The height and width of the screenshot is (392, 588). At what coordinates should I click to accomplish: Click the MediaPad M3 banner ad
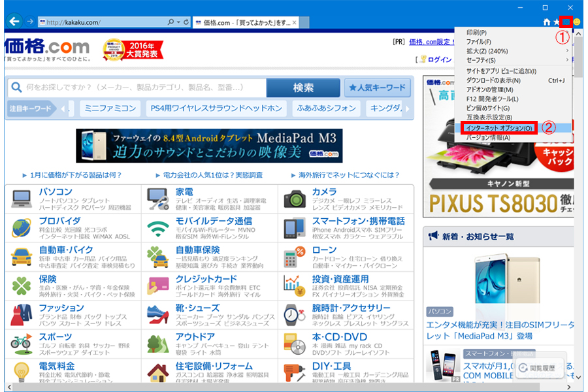tap(209, 146)
